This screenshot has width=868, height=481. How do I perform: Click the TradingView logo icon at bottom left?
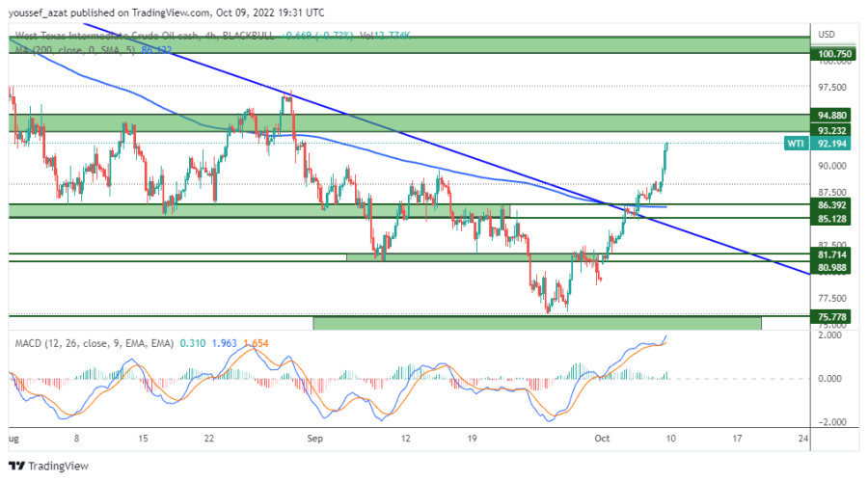click(15, 465)
